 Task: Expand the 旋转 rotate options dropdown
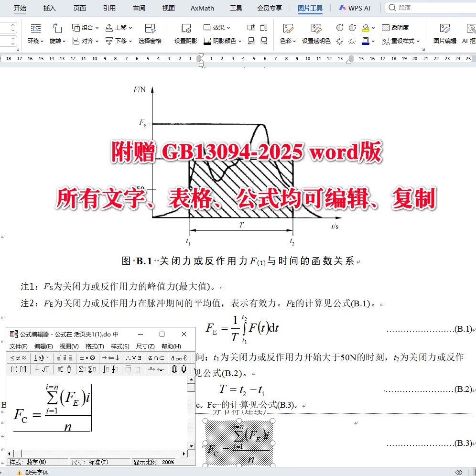coord(56,41)
